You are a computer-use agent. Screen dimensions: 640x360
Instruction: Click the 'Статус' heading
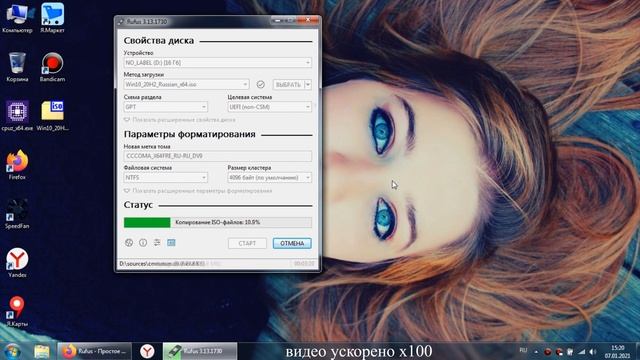(138, 205)
